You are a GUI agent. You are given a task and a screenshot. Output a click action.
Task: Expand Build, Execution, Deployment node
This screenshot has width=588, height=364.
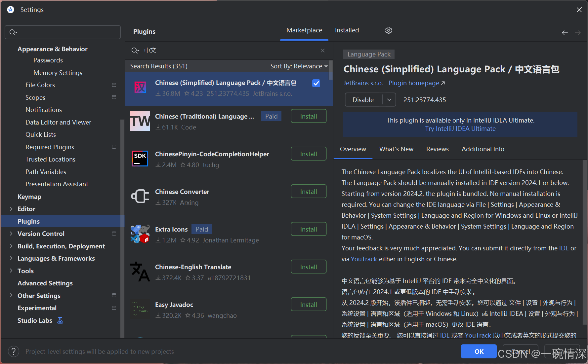coord(11,246)
